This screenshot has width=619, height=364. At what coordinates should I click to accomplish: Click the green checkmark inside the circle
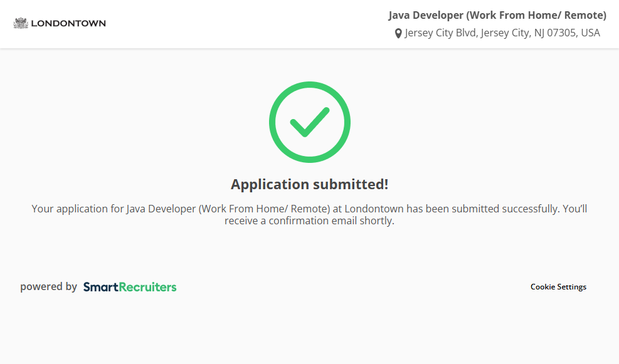click(x=309, y=122)
